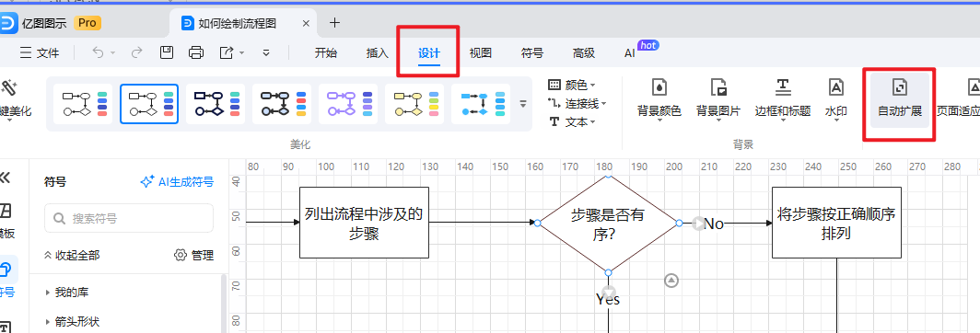The height and width of the screenshot is (333, 980).
Task: Select the 列出流程中涉及的步骤 box
Action: tap(364, 223)
